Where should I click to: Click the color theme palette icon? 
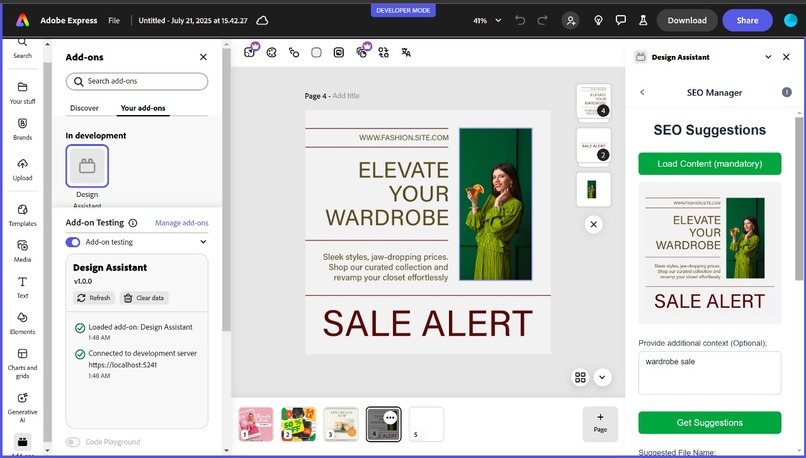pyautogui.click(x=271, y=52)
